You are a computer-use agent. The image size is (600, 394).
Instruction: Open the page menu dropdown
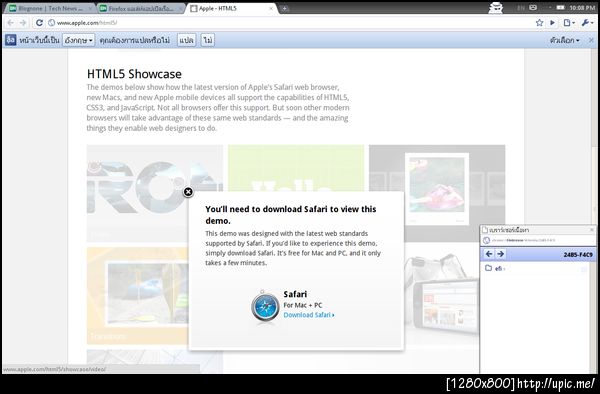(569, 23)
